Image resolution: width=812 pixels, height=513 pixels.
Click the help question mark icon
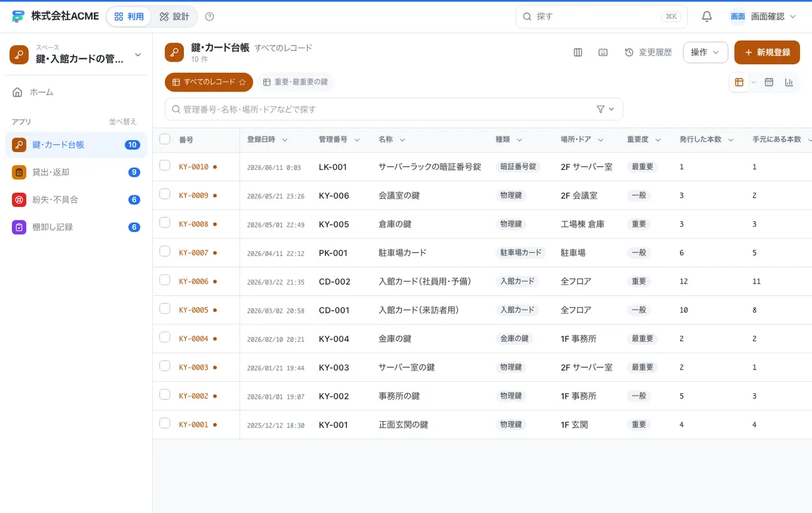(x=210, y=16)
